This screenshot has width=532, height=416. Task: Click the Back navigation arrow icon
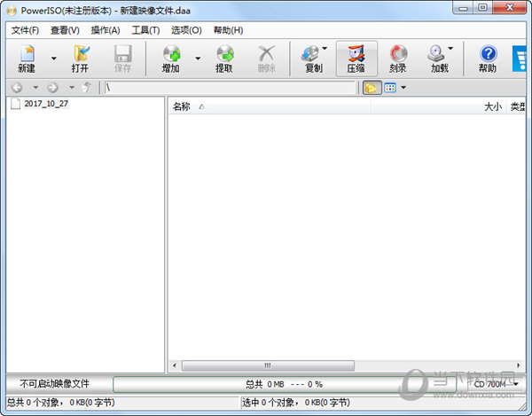point(17,88)
